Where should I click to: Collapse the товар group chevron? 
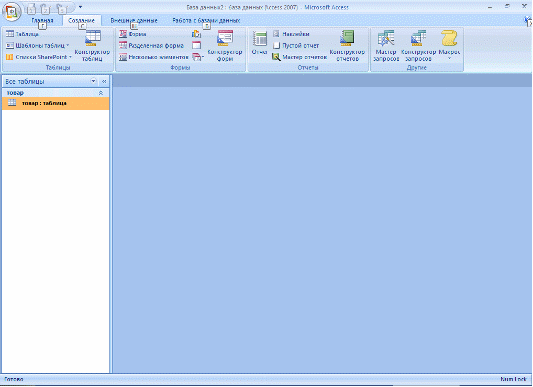point(101,93)
